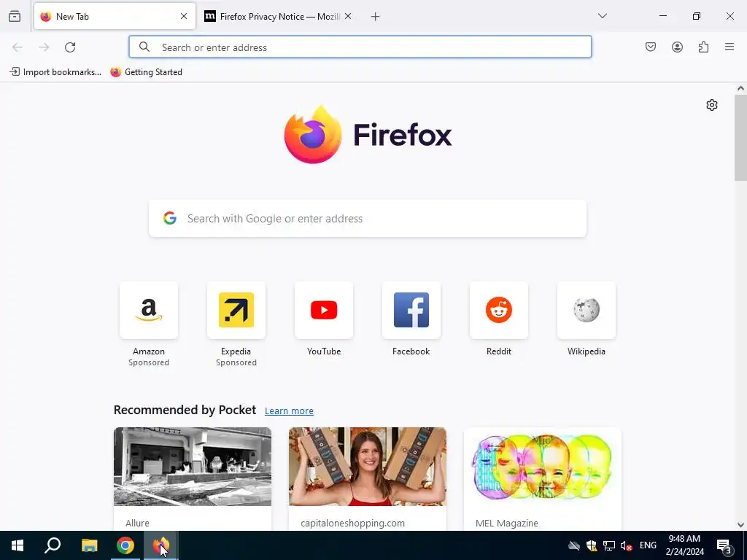Close the Firefox Privacy Notice tab
Screen dimensions: 747x560
click(348, 16)
